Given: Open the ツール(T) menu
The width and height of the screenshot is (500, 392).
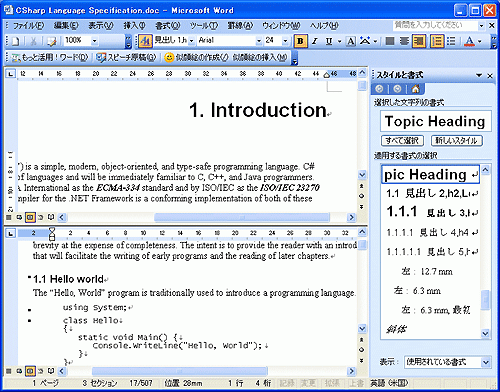Looking at the screenshot, I should tap(204, 25).
